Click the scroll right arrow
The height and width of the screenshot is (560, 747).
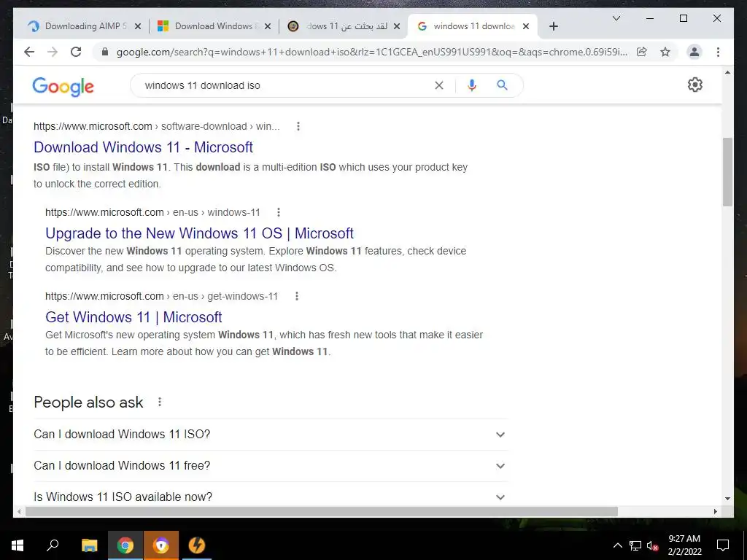[x=715, y=511]
